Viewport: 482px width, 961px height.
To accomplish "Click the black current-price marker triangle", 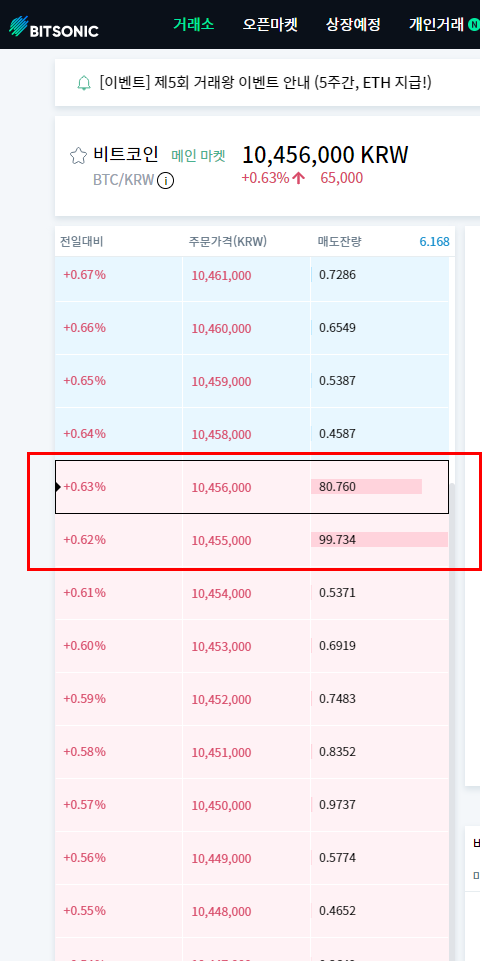I will pyautogui.click(x=58, y=487).
